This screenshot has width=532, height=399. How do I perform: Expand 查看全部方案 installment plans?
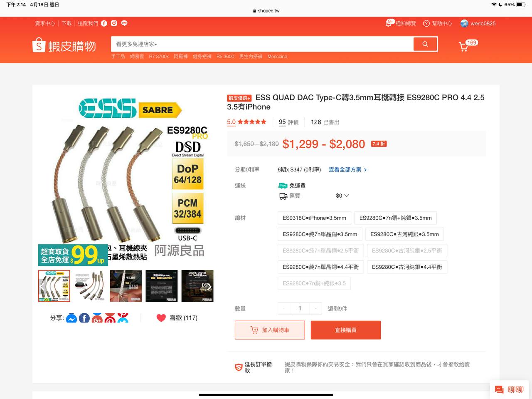click(348, 170)
